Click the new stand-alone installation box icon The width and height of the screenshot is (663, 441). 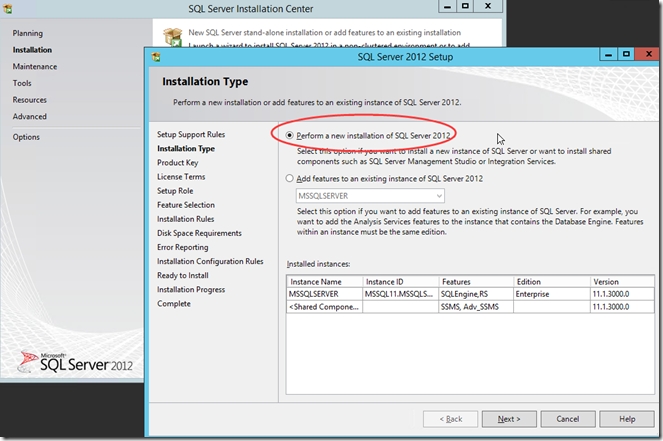click(173, 36)
